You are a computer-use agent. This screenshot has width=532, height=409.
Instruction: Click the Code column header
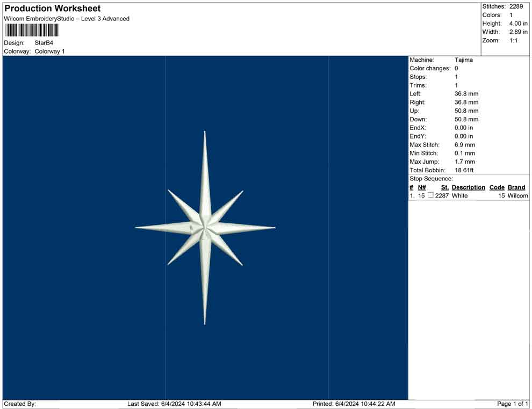pos(497,187)
